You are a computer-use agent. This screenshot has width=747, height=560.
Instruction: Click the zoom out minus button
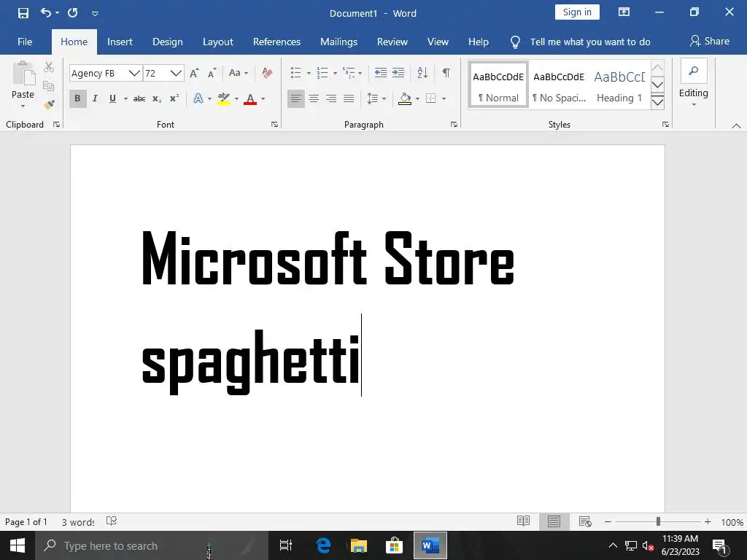pos(608,522)
